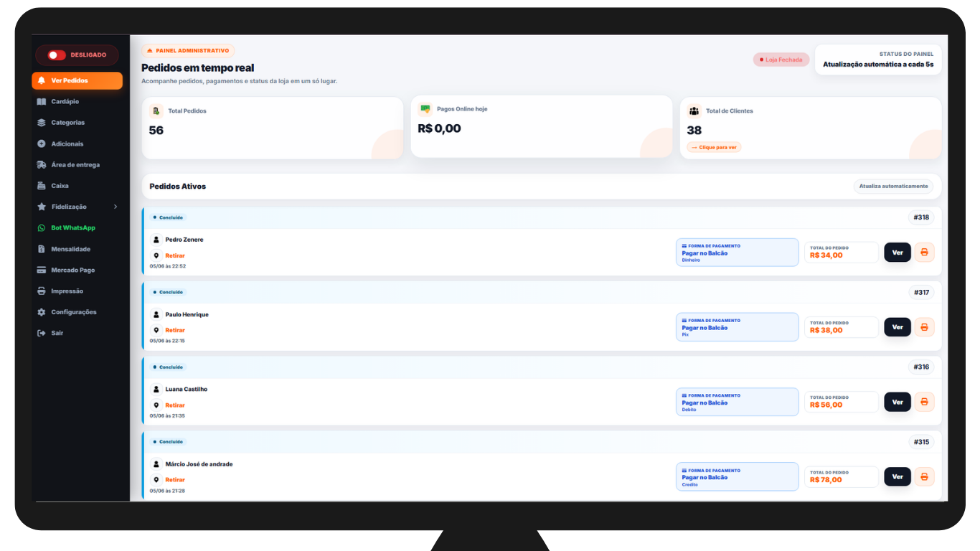Viewport: 980px width, 551px height.
Task: Click the bell icon beside Ver Pedidos
Action: tap(42, 80)
